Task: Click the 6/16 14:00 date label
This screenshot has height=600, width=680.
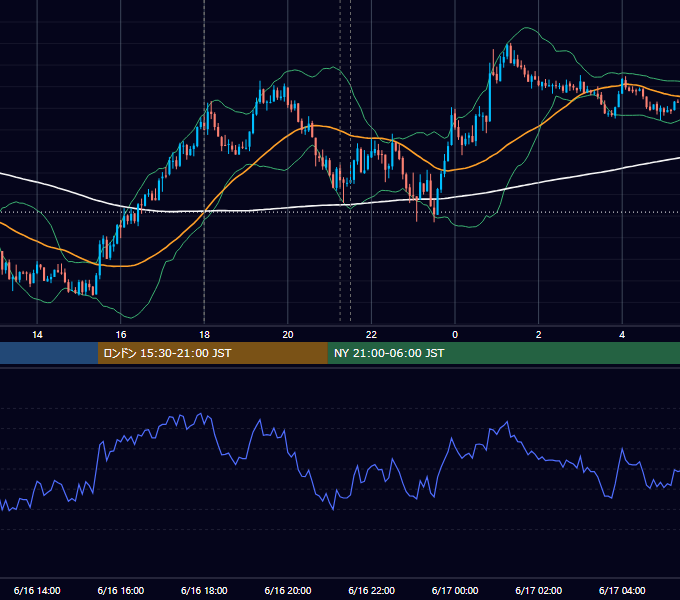Action: [37, 590]
